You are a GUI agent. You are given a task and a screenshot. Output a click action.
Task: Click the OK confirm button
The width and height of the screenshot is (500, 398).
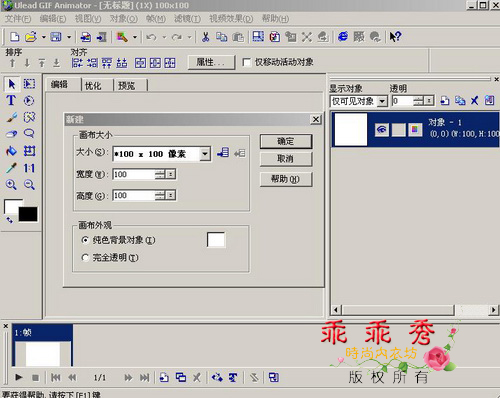(x=286, y=141)
